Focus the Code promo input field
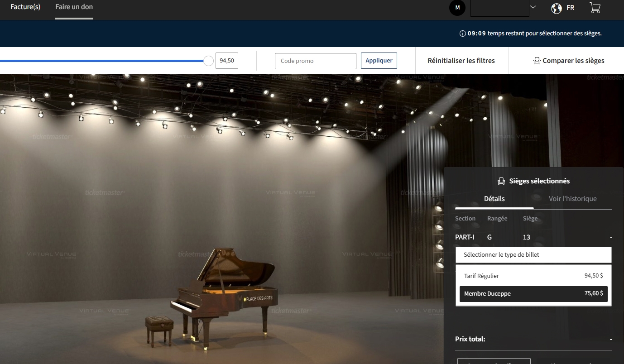This screenshot has height=364, width=624. [315, 61]
